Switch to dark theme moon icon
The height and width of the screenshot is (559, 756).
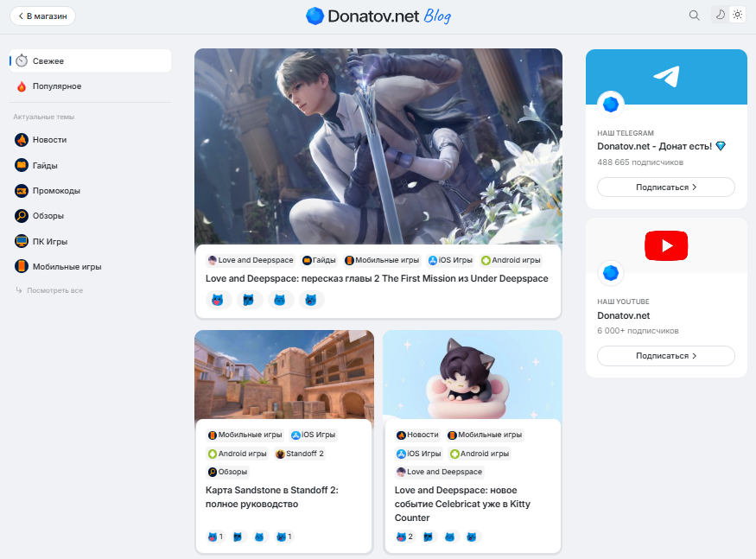point(720,15)
